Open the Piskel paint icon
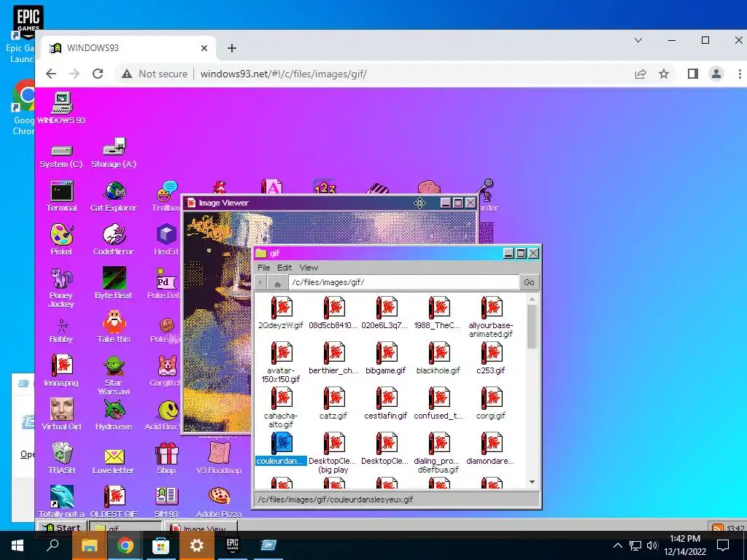 tap(61, 235)
